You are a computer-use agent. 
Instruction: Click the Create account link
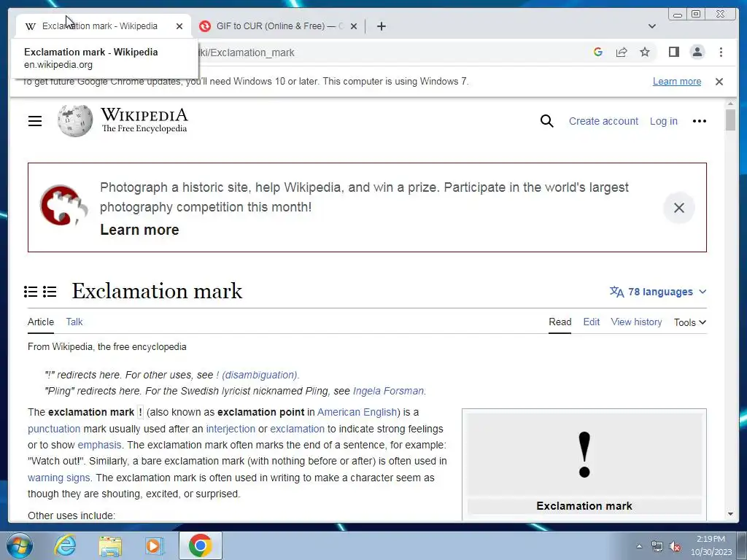tap(603, 121)
